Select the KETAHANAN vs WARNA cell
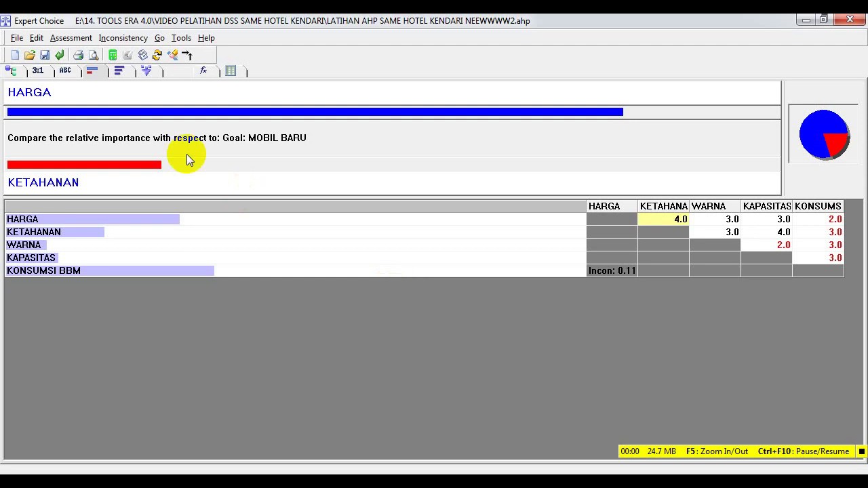Screen dimensions: 868x488 (x=715, y=232)
